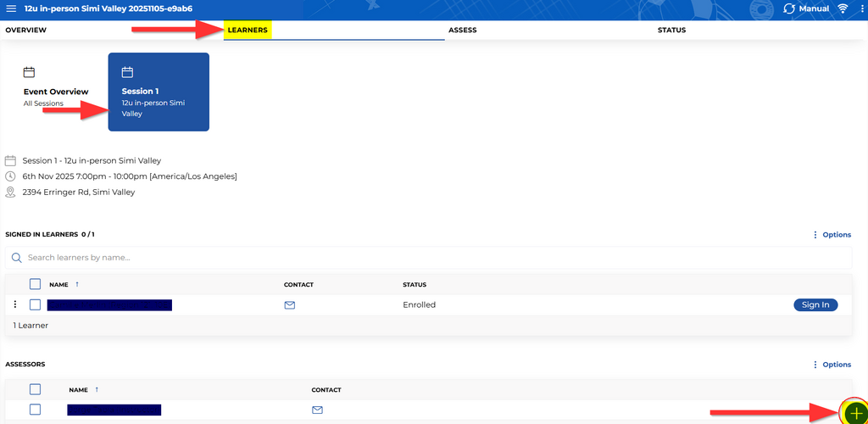
Task: Open the Status tab
Action: 671,31
